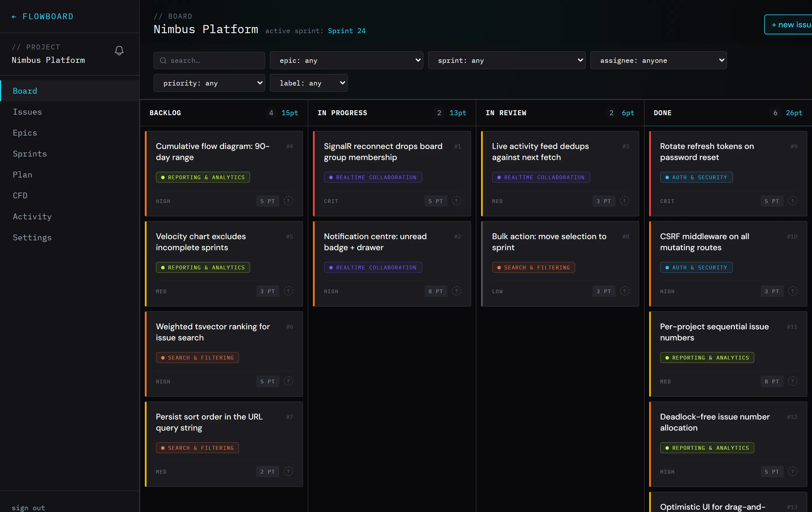Open the Cumulative flow diagram issue card

tap(224, 174)
